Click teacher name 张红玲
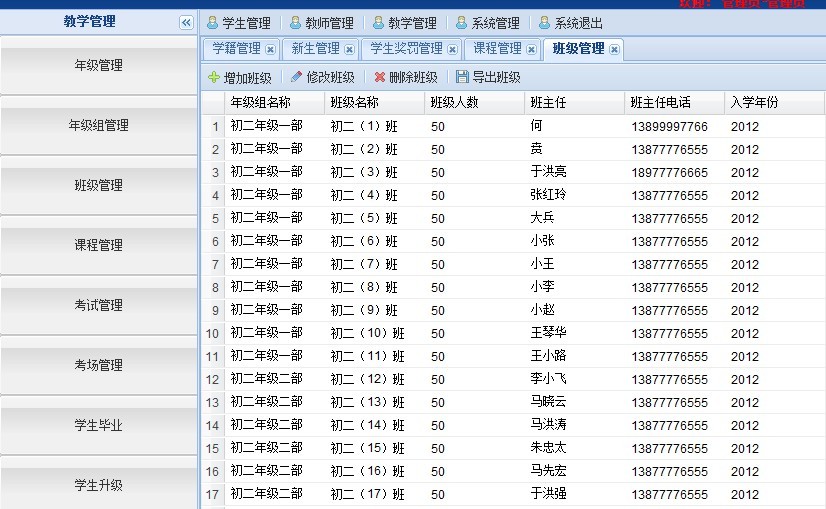826x509 pixels. pos(548,195)
